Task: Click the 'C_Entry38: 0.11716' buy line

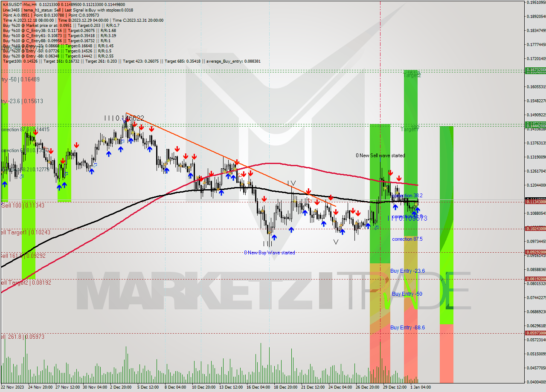Action: point(59,30)
